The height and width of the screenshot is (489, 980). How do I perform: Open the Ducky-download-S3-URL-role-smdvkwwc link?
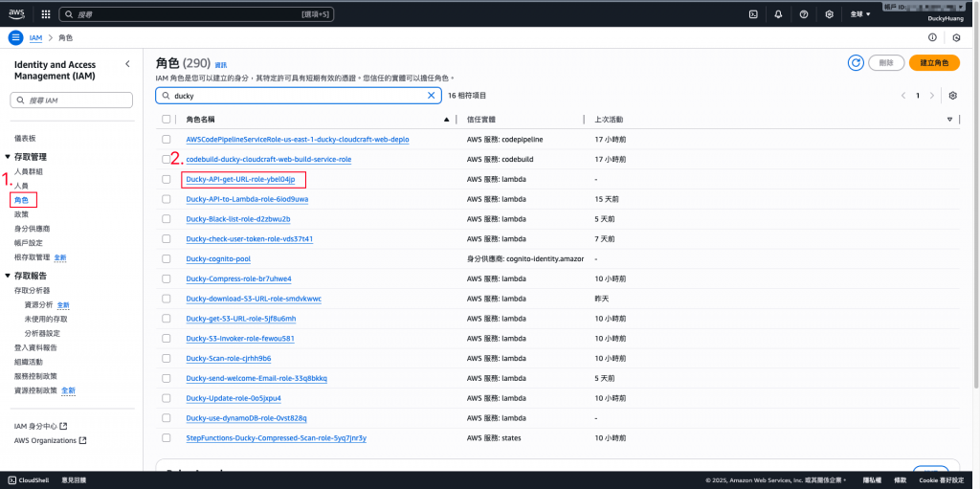click(x=254, y=299)
